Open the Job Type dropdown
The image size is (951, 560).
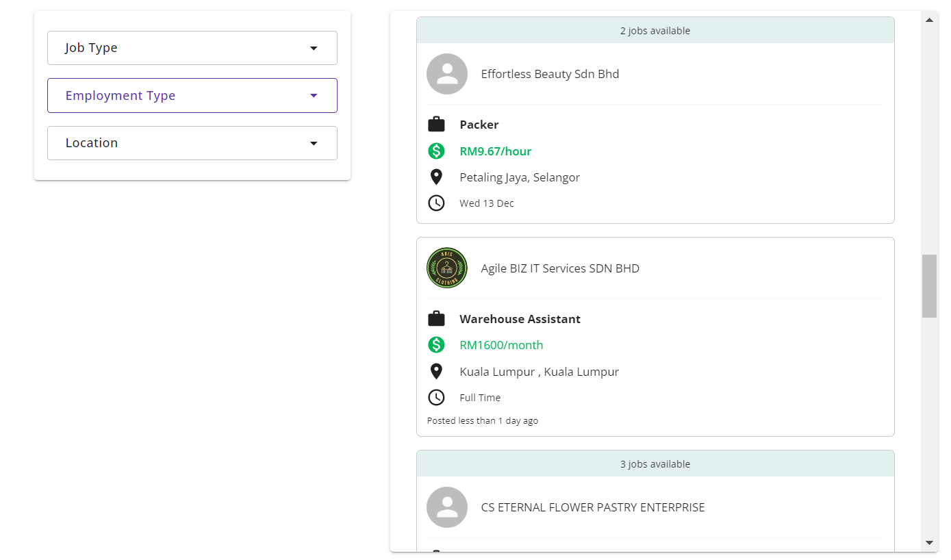tap(192, 48)
